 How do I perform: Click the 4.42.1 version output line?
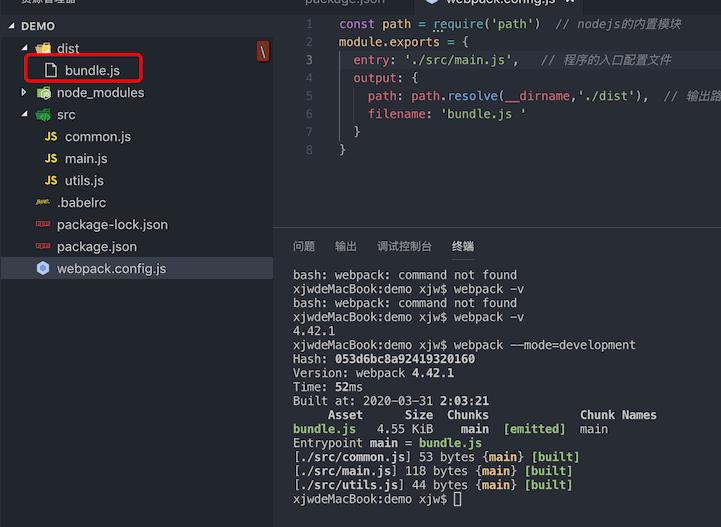(x=314, y=331)
